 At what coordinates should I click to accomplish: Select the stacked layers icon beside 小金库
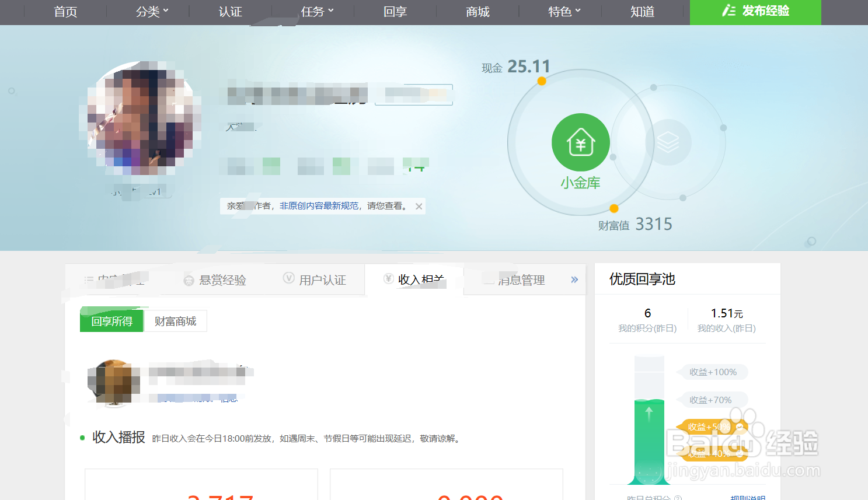[x=670, y=142]
